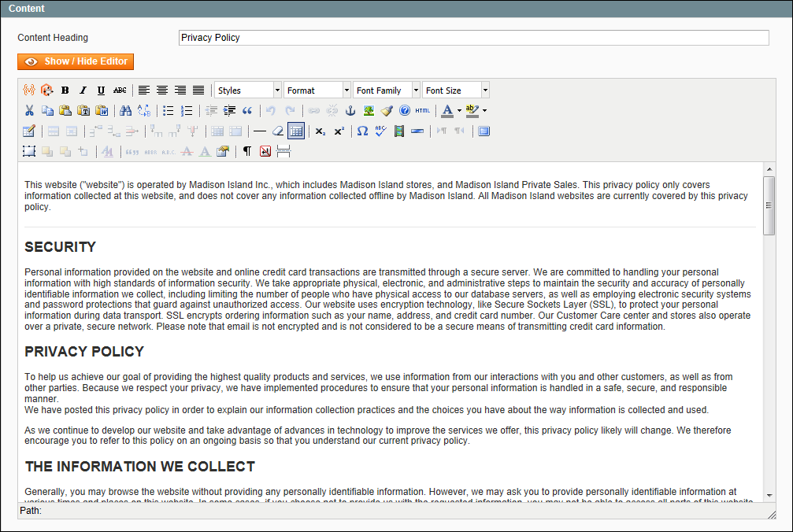
Task: Toggle italic formatting
Action: tap(83, 90)
